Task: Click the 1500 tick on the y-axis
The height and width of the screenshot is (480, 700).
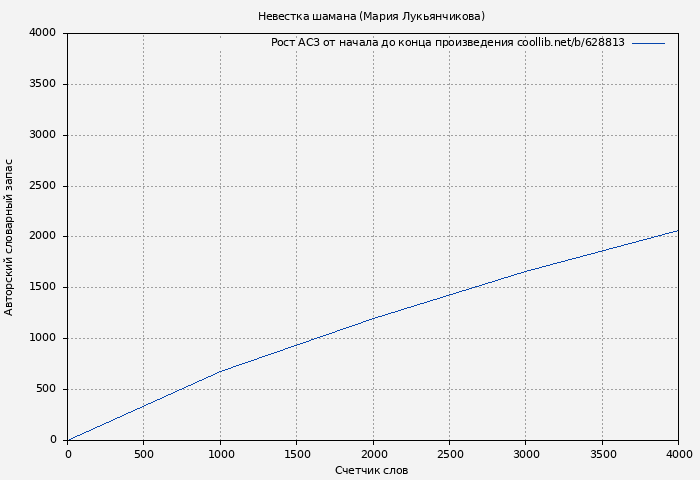Action: click(x=42, y=288)
